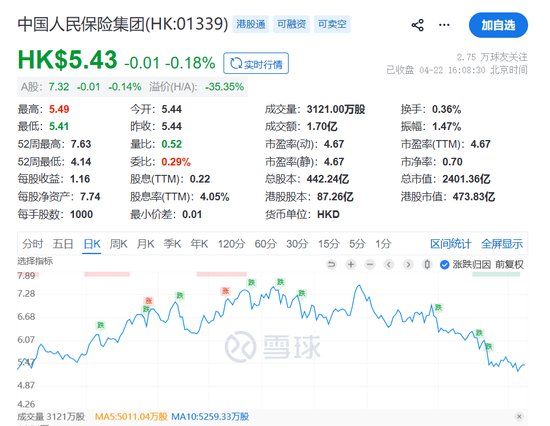The width and height of the screenshot is (550, 426).
Task: Zoom in chart with plus icon
Action: pyautogui.click(x=351, y=264)
